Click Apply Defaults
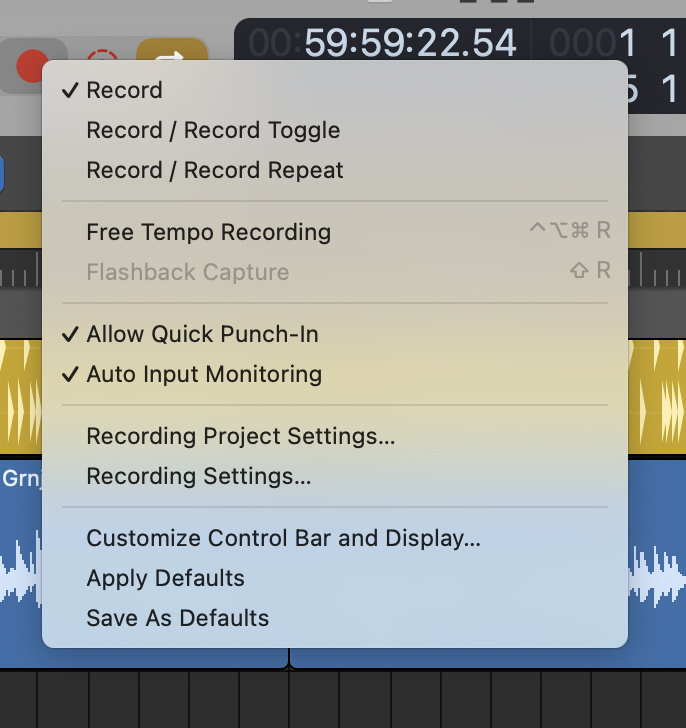686x728 pixels. (165, 578)
